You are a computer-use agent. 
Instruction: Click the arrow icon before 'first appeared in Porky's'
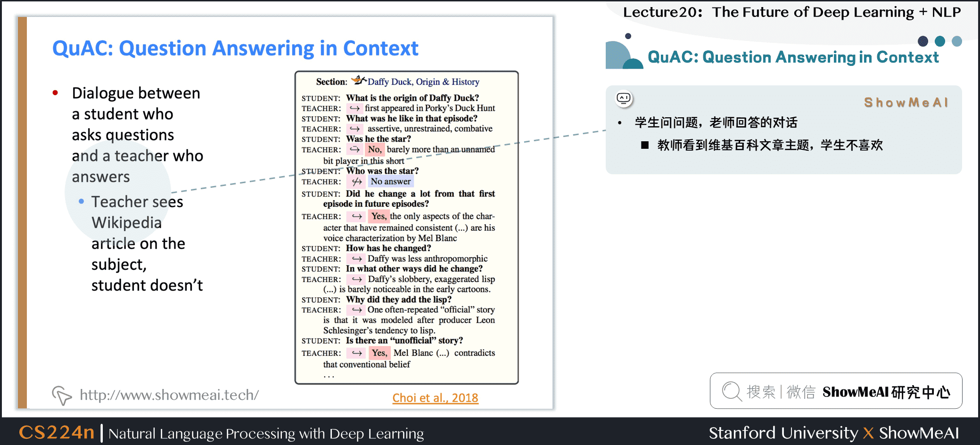click(x=354, y=108)
